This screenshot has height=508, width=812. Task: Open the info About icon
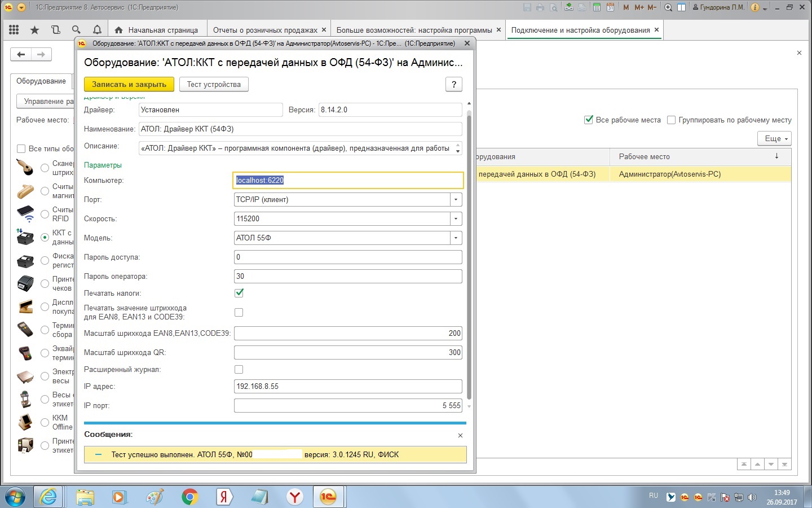click(x=755, y=7)
